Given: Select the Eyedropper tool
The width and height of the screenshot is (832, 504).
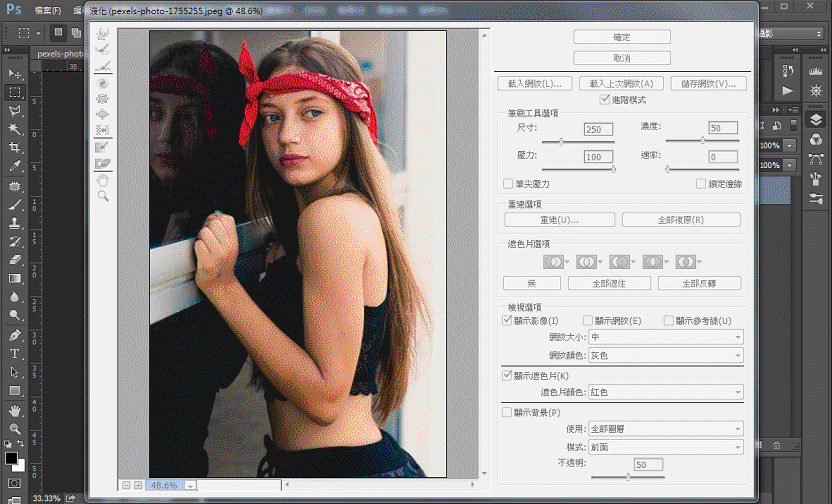Looking at the screenshot, I should pyautogui.click(x=15, y=166).
